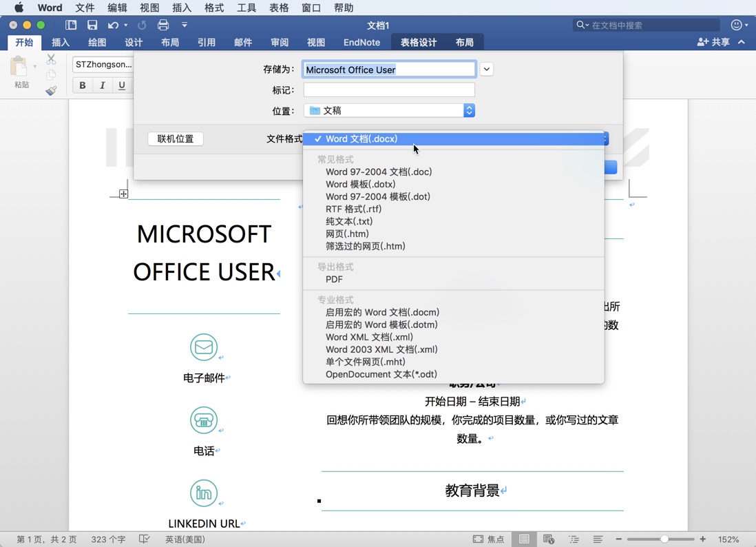The width and height of the screenshot is (756, 547).
Task: Select 启用宏的 Word 模板(.dotm) format
Action: 453,324
